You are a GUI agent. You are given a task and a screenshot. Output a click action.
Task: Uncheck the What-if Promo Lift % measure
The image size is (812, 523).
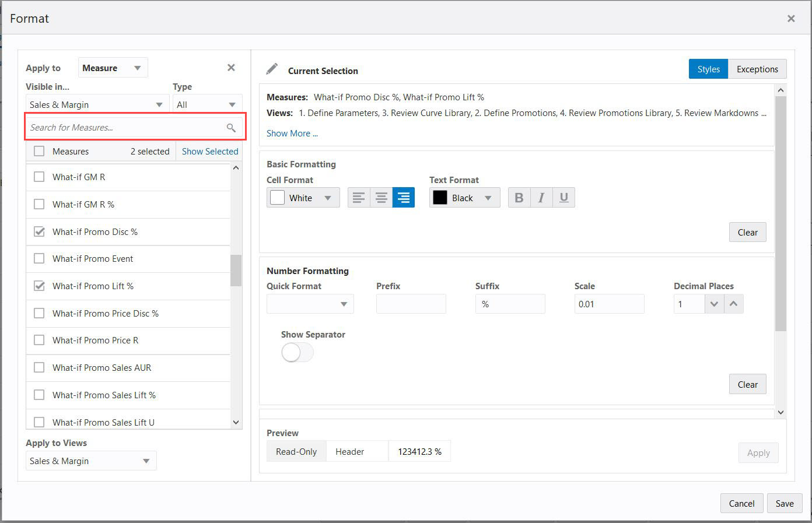[39, 286]
